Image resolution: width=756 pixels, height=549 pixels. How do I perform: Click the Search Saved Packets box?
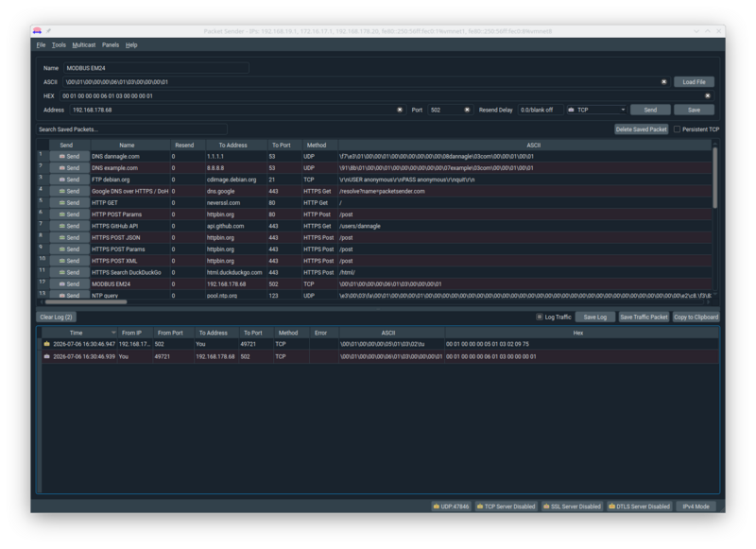[131, 129]
